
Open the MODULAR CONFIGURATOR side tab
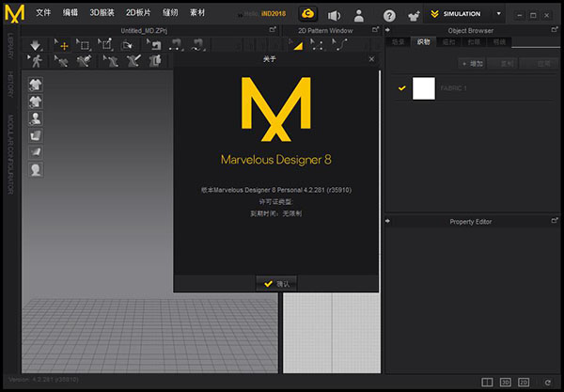[x=10, y=155]
